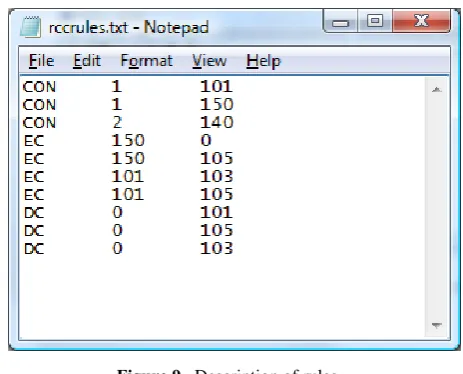Click '105' in the 'EC 150 105' line
The image size is (463, 374).
tap(217, 159)
